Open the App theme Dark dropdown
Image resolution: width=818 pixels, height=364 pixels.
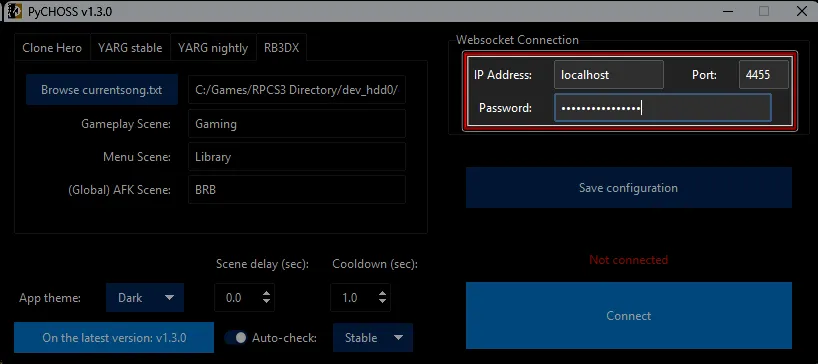point(145,298)
